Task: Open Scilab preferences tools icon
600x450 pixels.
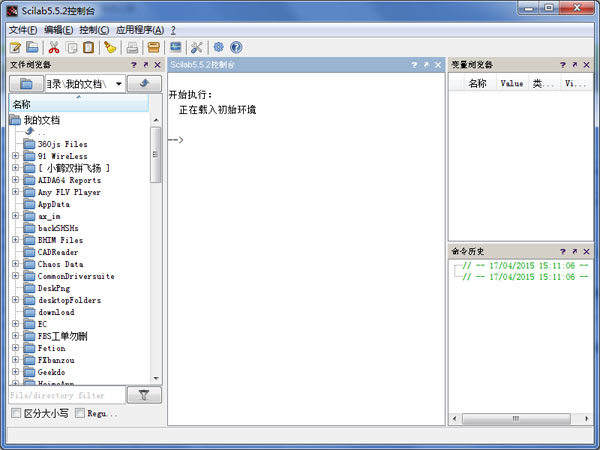Action: (x=197, y=47)
